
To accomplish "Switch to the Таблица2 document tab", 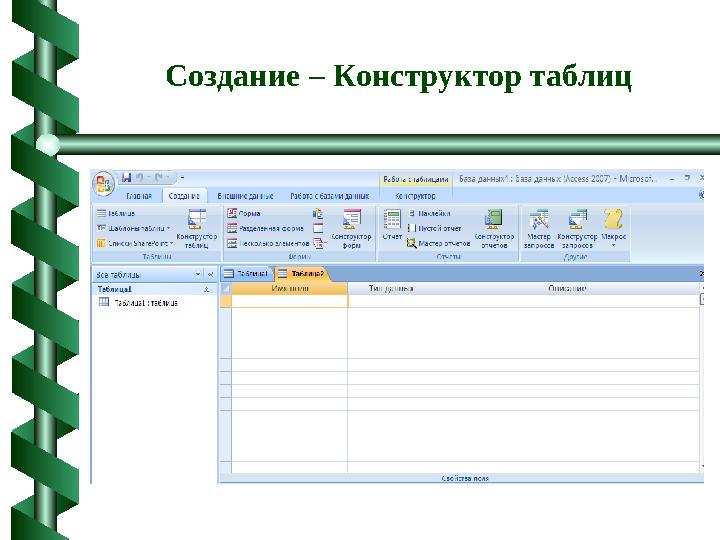I will 301,274.
